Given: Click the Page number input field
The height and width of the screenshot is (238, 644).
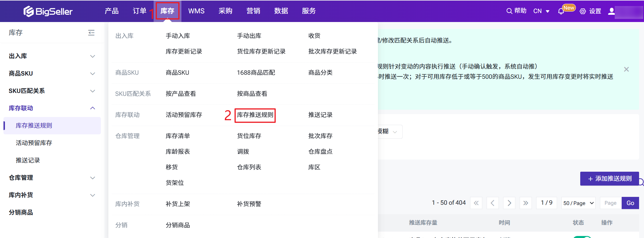Looking at the screenshot, I should (x=610, y=203).
